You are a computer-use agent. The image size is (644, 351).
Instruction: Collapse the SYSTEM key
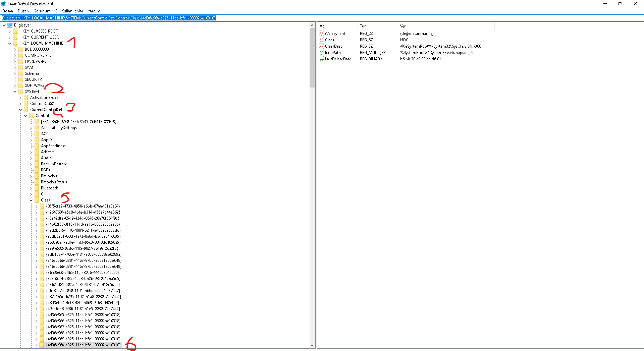(15, 92)
